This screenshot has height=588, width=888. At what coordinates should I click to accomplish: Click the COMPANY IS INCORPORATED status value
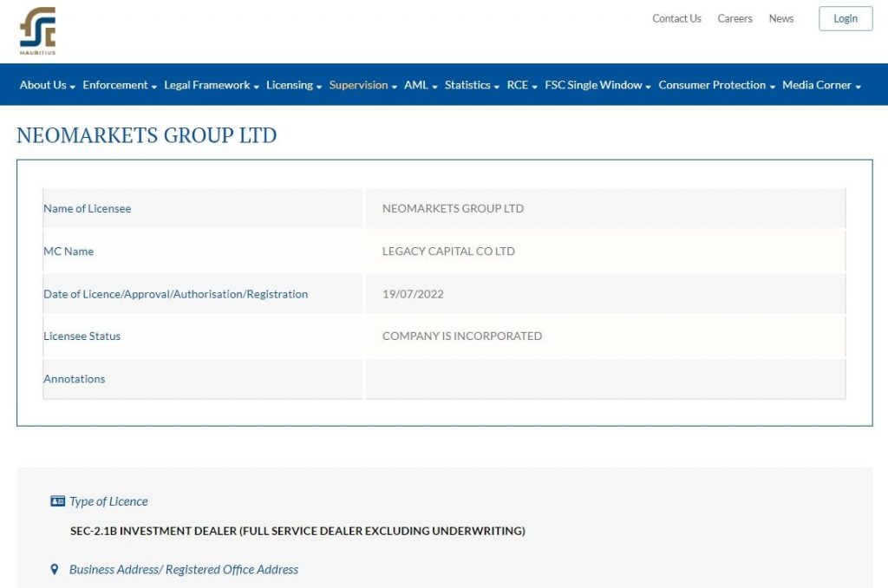pos(462,336)
